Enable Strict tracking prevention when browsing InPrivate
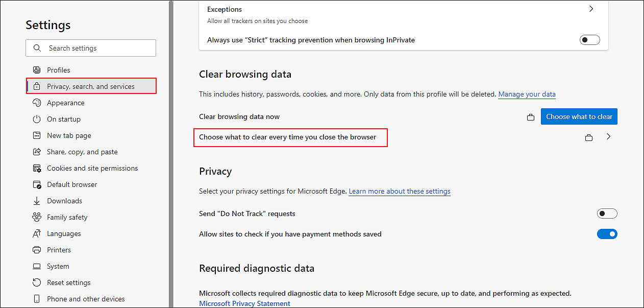Viewport: 644px width, 308px height. click(x=589, y=39)
